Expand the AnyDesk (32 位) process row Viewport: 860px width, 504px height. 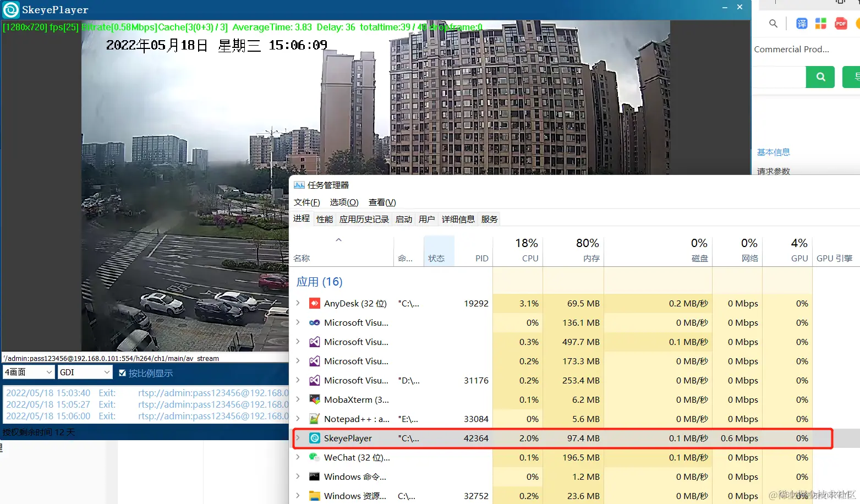click(298, 303)
